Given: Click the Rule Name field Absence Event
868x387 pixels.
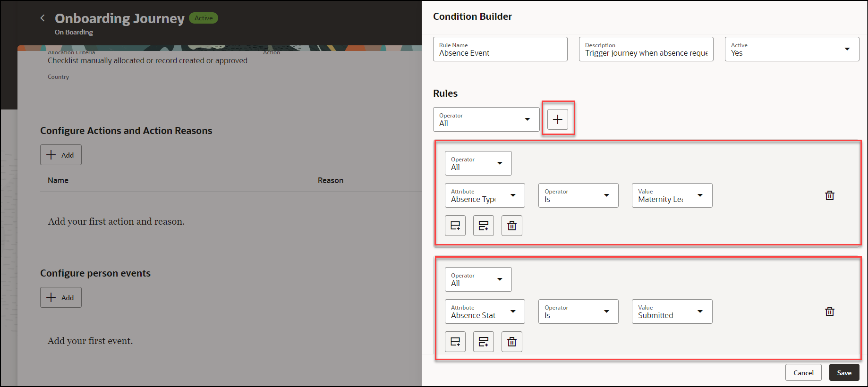Looking at the screenshot, I should [500, 49].
